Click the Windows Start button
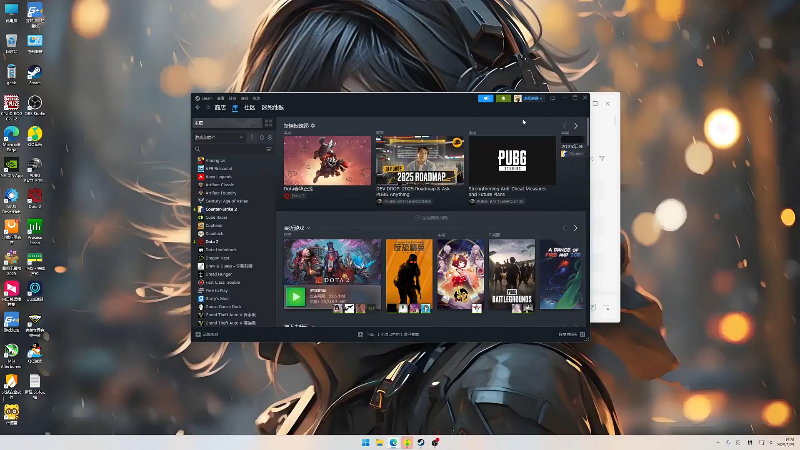800x450 pixels. point(365,442)
